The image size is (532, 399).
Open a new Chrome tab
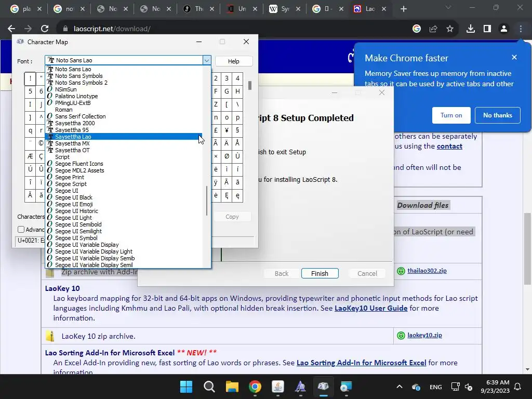click(x=403, y=9)
